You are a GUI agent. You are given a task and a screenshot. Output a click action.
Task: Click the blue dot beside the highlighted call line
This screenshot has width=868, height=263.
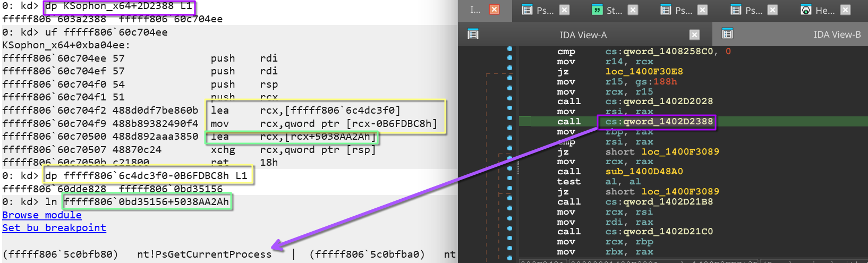tap(509, 122)
